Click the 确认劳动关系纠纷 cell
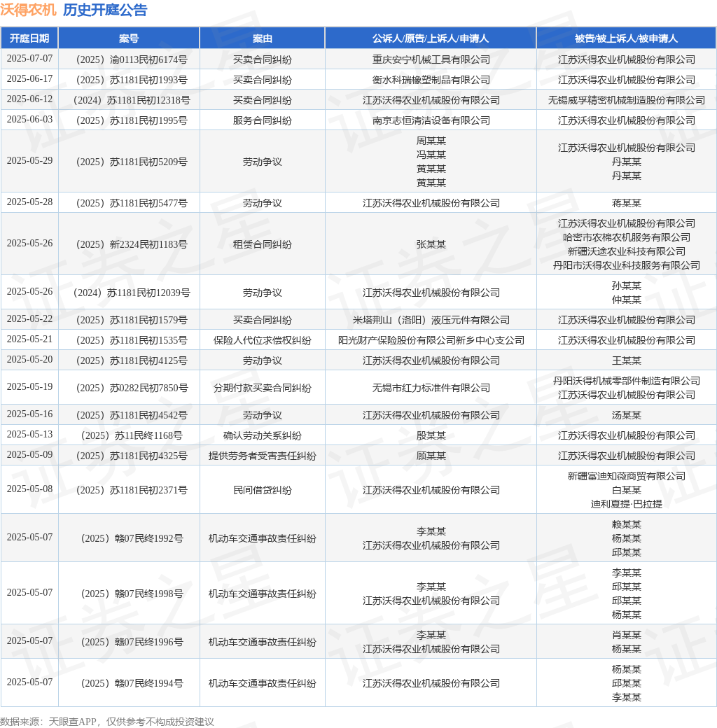The height and width of the screenshot is (728, 717). [x=263, y=435]
